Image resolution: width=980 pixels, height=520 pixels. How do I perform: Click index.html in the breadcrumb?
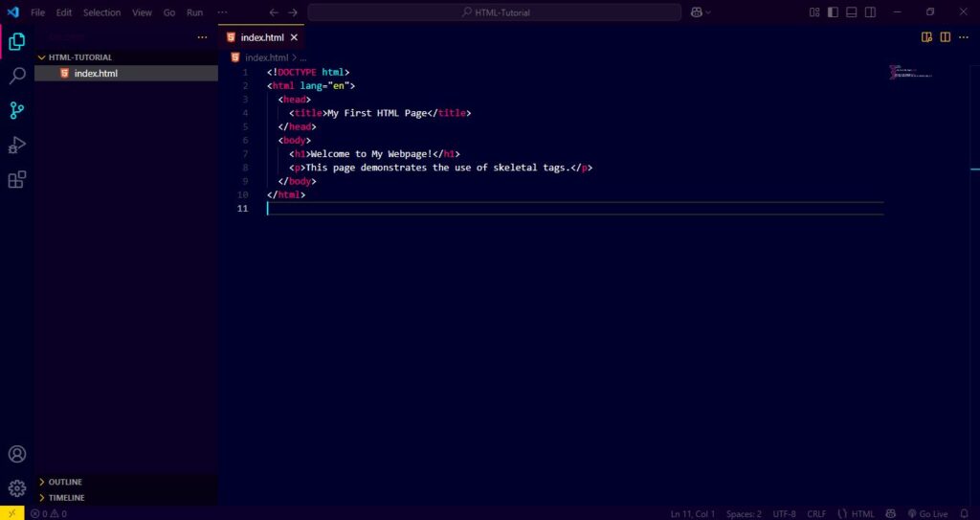click(266, 57)
